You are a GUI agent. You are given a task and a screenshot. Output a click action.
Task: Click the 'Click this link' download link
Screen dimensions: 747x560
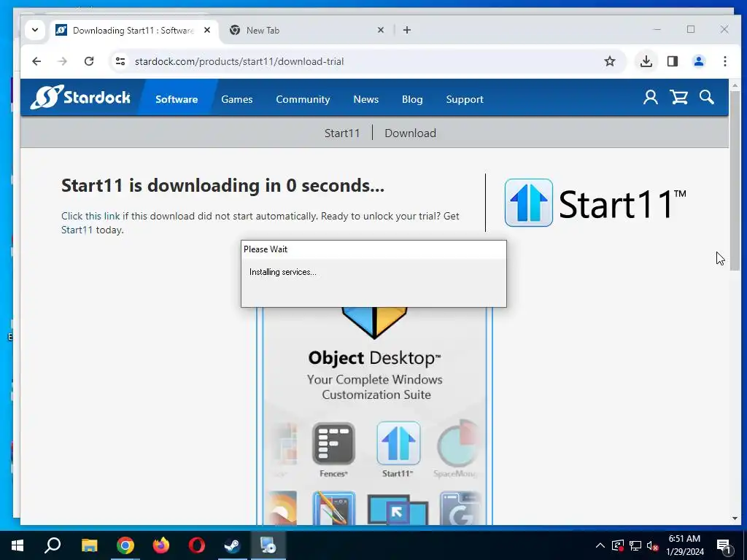(x=90, y=216)
